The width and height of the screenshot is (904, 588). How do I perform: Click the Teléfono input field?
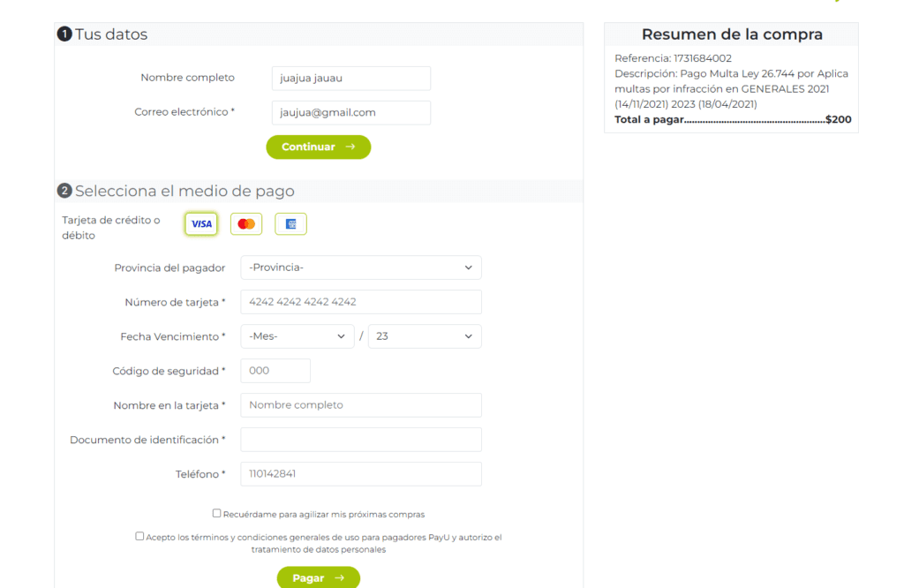tap(361, 474)
